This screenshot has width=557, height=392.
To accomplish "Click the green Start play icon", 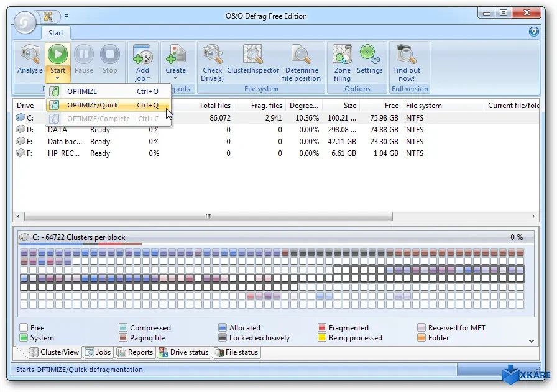I will (58, 55).
